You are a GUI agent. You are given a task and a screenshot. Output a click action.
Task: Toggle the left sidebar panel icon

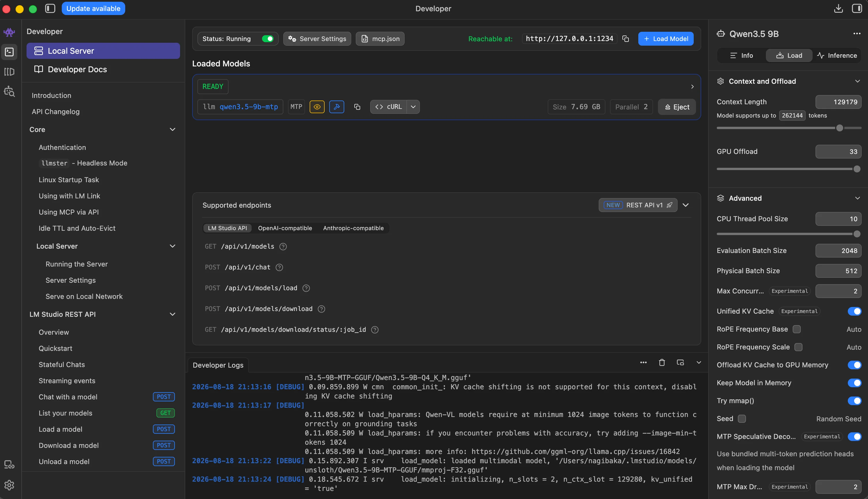pos(50,9)
